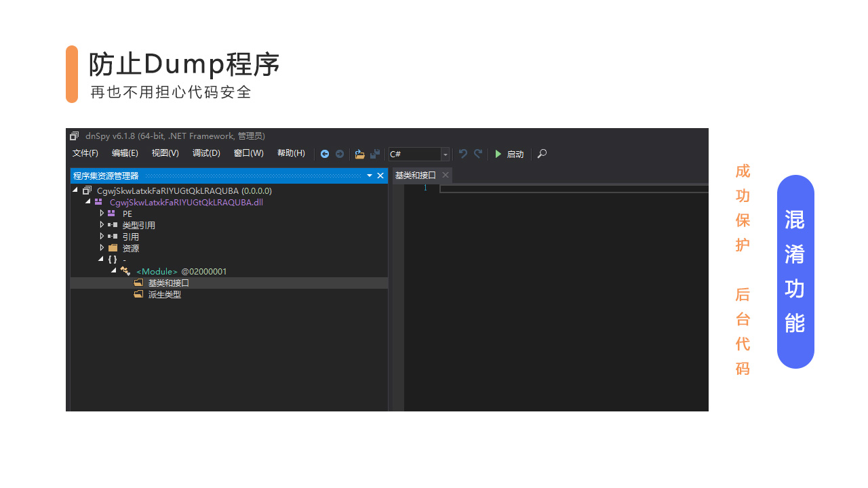868x488 pixels.
Task: Click the curly braces namespace icon
Action: (113, 260)
